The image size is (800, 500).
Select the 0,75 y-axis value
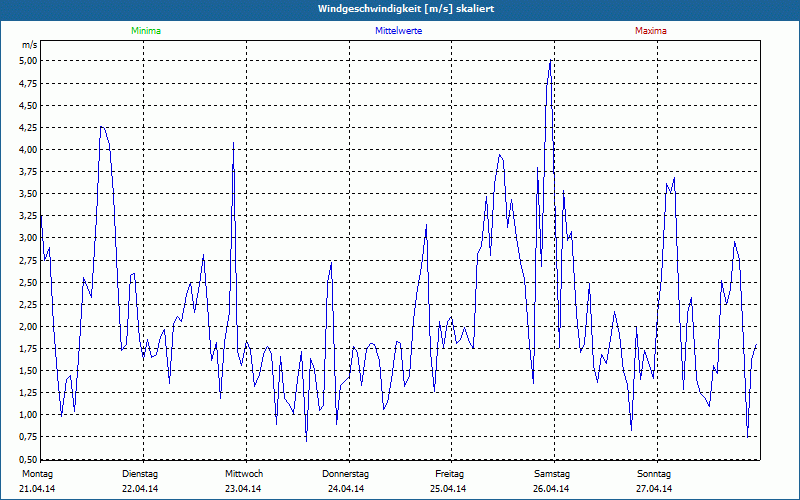pos(29,437)
